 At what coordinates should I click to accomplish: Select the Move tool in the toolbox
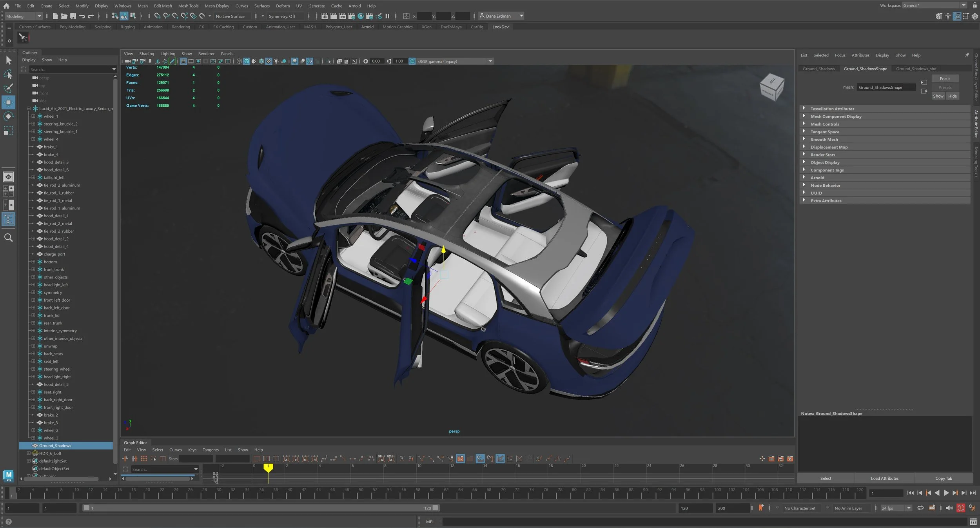pyautogui.click(x=8, y=102)
